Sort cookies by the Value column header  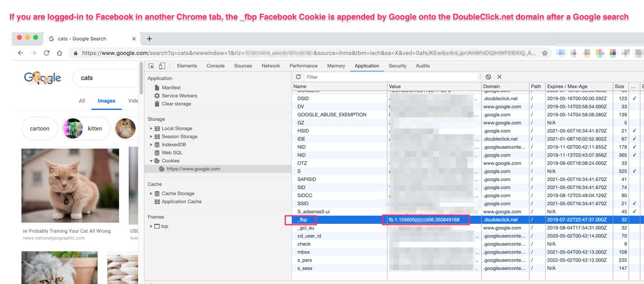[x=434, y=86]
